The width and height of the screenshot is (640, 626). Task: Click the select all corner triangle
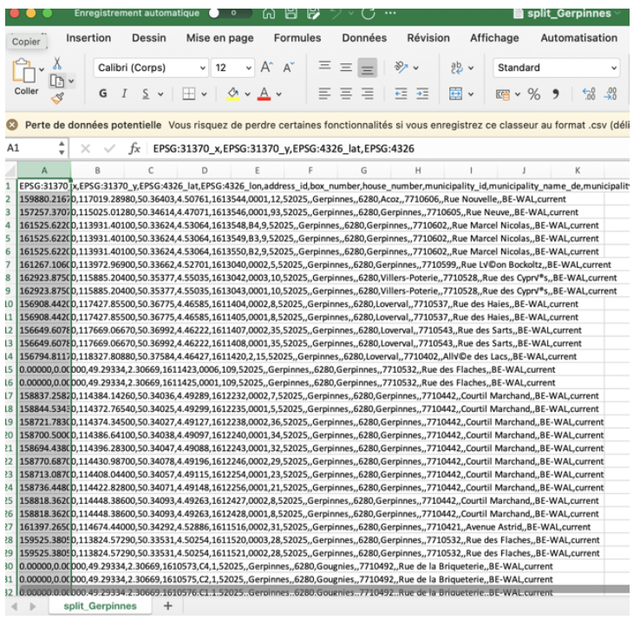tap(11, 171)
